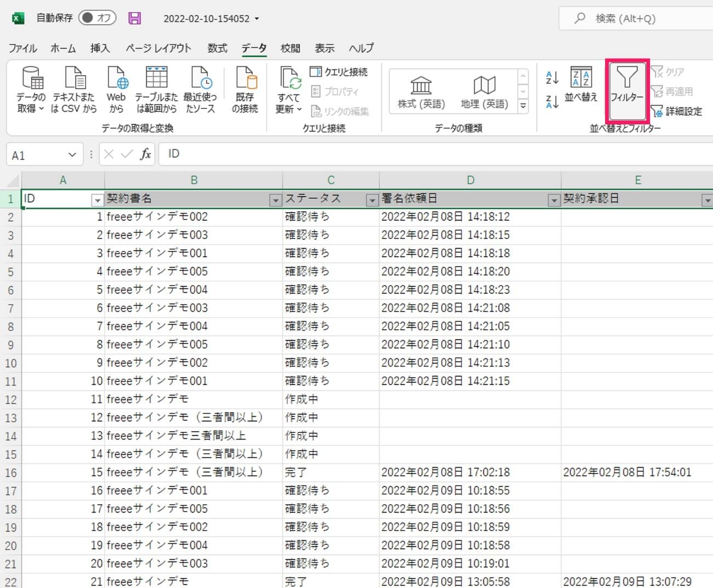Screen dimensions: 713x588
Task: Click the Sort descending Z-A icon
Action: tap(552, 101)
